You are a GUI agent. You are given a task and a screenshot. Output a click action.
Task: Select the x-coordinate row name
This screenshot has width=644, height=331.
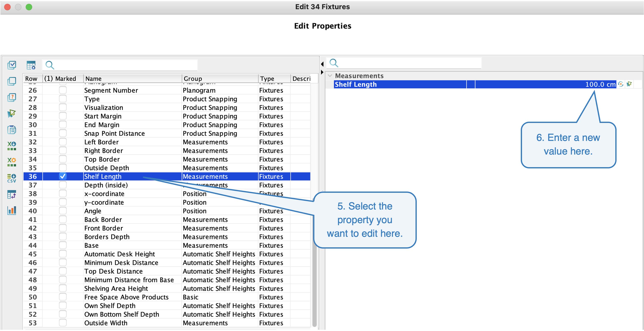[x=104, y=194]
